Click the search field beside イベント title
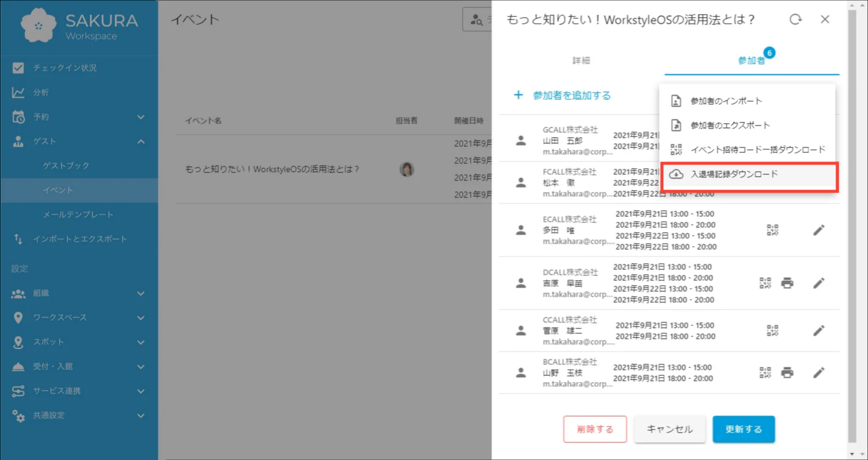Viewport: 868px width, 460px height. click(478, 19)
